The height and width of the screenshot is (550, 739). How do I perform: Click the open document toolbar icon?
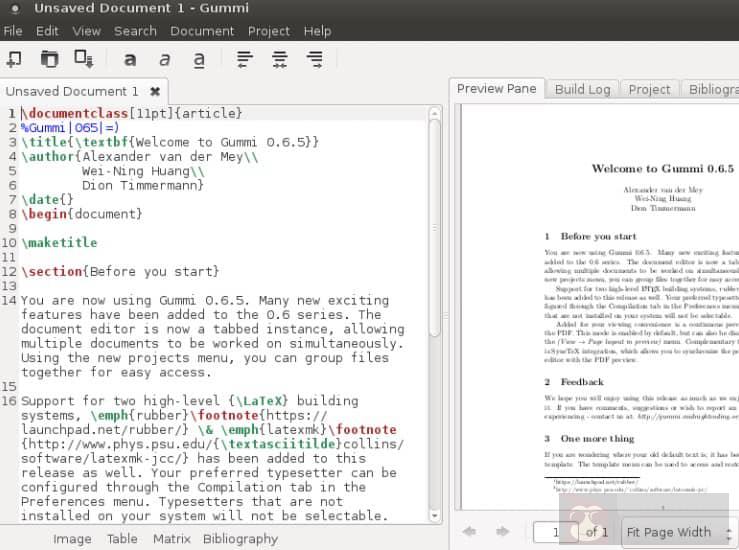pos(49,59)
